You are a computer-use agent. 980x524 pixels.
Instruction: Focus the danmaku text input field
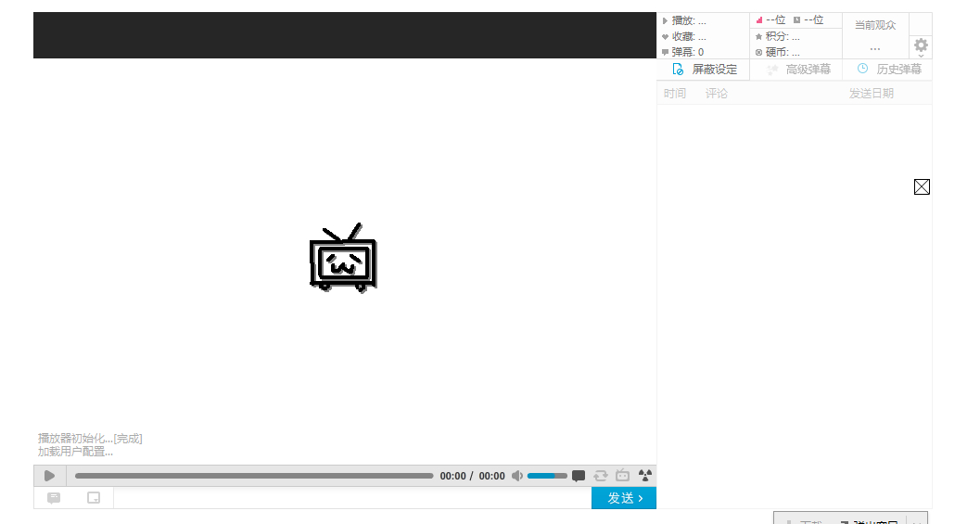pyautogui.click(x=352, y=498)
